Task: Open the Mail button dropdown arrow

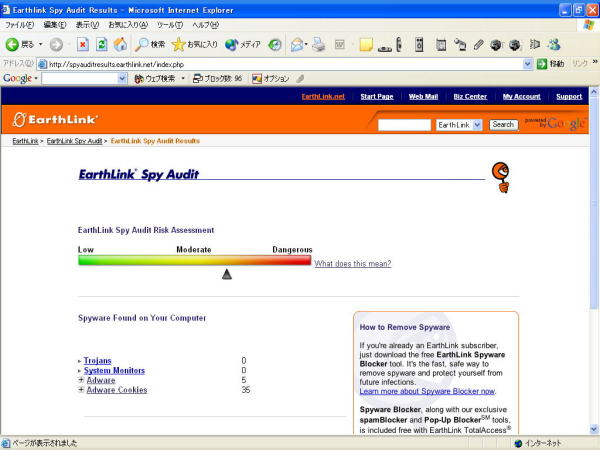Action: [306, 45]
